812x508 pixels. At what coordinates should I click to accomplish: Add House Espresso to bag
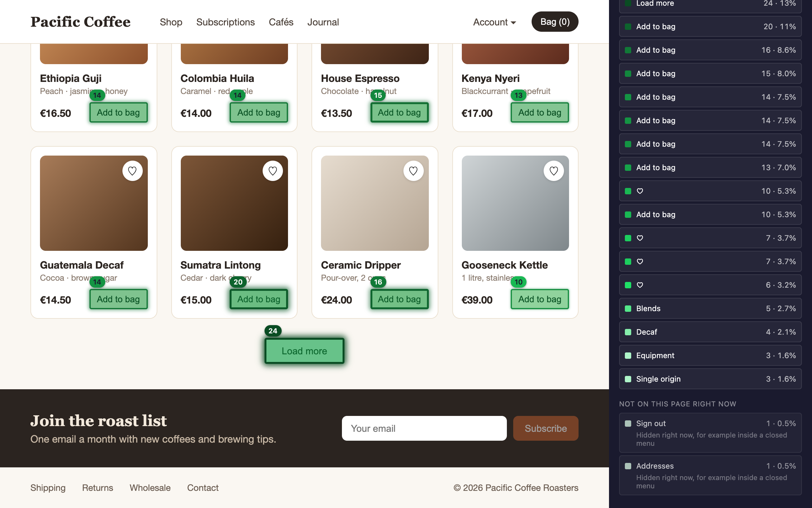[399, 112]
